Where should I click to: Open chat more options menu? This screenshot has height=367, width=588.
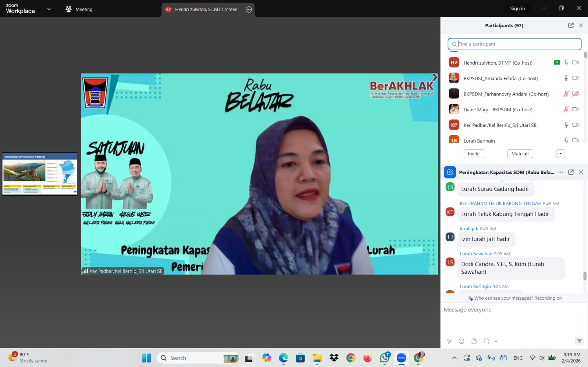click(x=560, y=172)
